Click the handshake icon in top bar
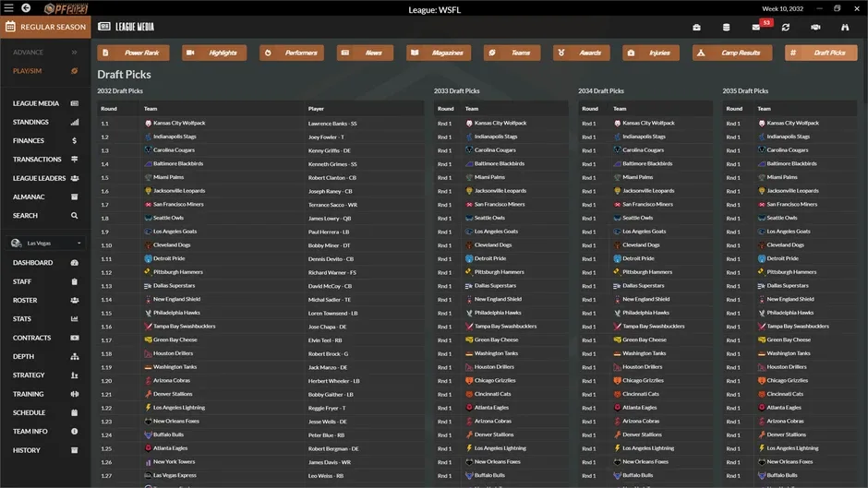Image resolution: width=868 pixels, height=488 pixels. [815, 27]
